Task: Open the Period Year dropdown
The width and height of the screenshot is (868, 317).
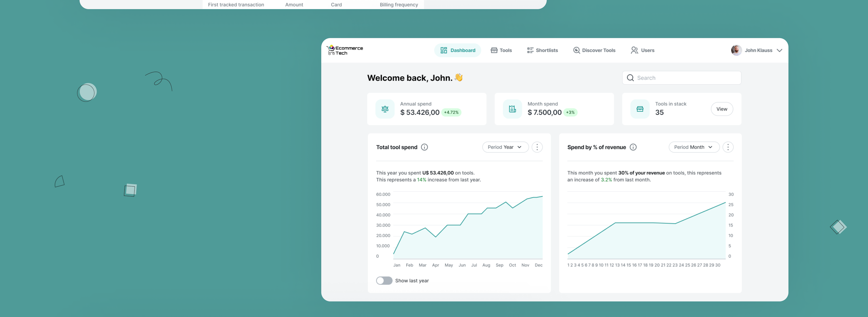Action: pyautogui.click(x=505, y=147)
